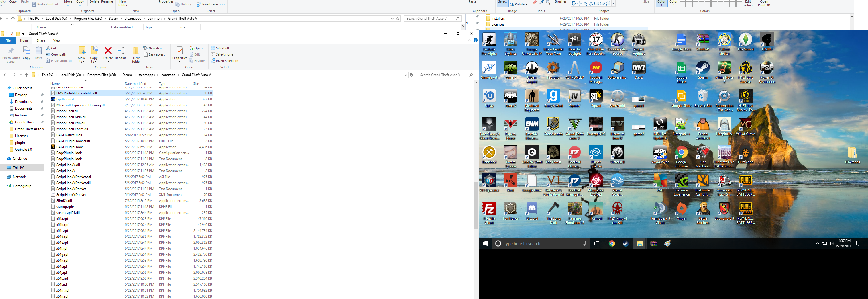This screenshot has height=299, width=868.
Task: Open the Windows Start menu
Action: click(x=486, y=243)
